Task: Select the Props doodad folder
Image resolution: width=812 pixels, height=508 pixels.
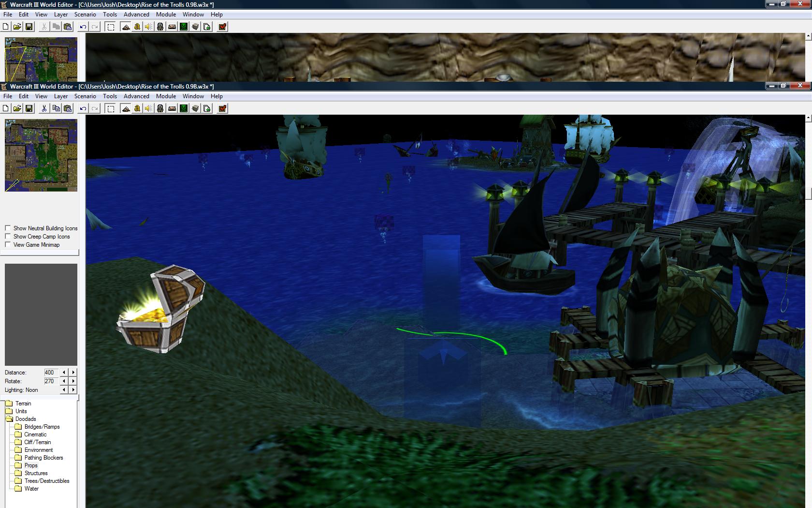Action: point(27,465)
